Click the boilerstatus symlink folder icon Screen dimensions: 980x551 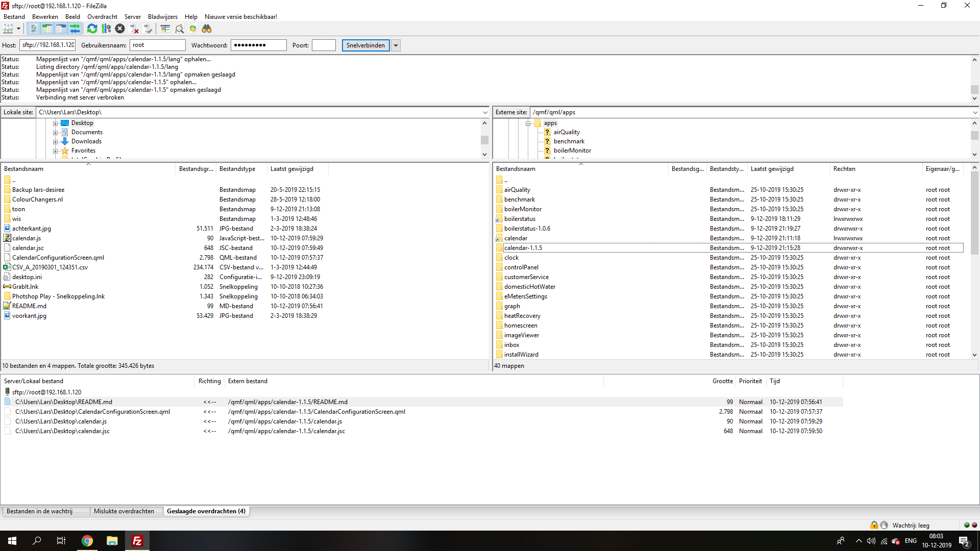pyautogui.click(x=499, y=219)
